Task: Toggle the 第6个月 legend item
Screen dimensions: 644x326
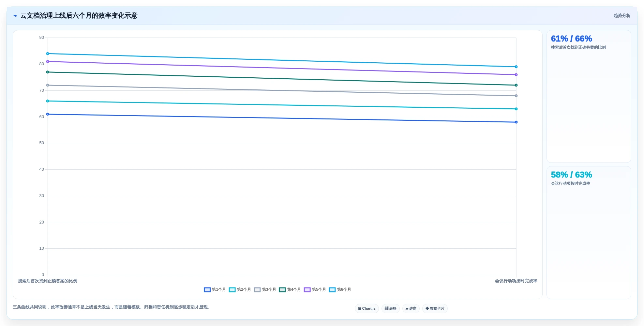Action: [340, 290]
